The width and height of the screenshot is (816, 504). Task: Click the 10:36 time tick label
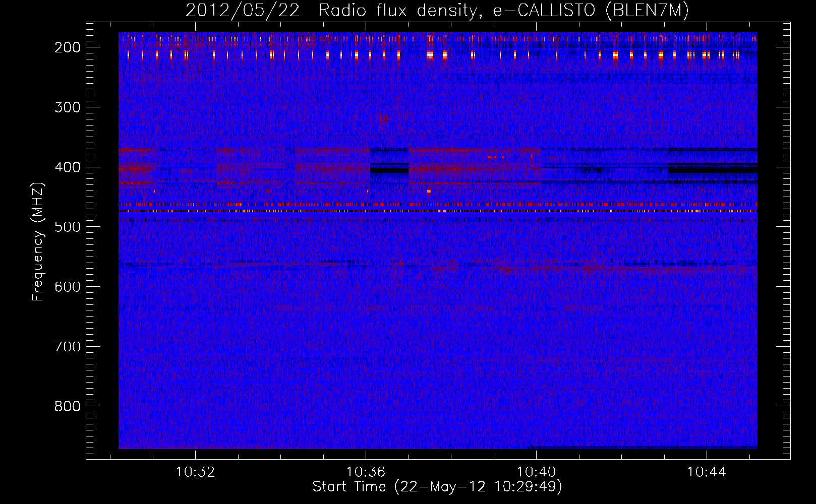click(366, 472)
